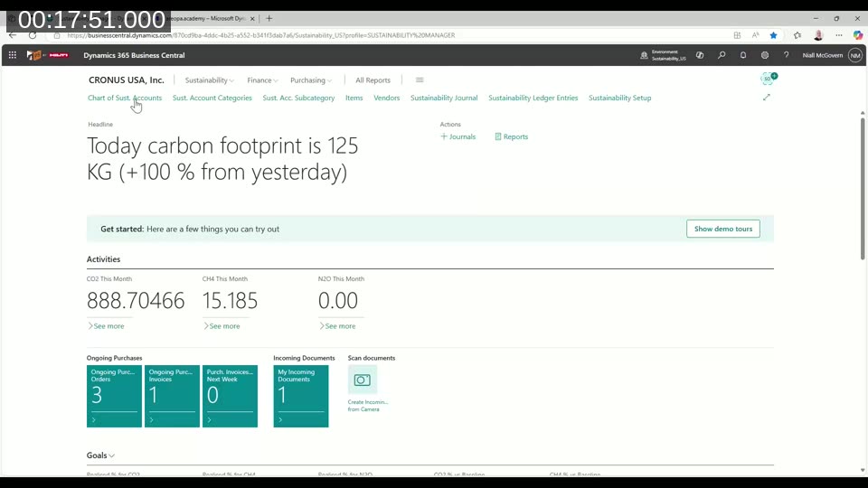Click the carbon footprint headline text
Viewport: 868px width, 488px height.
coord(222,159)
